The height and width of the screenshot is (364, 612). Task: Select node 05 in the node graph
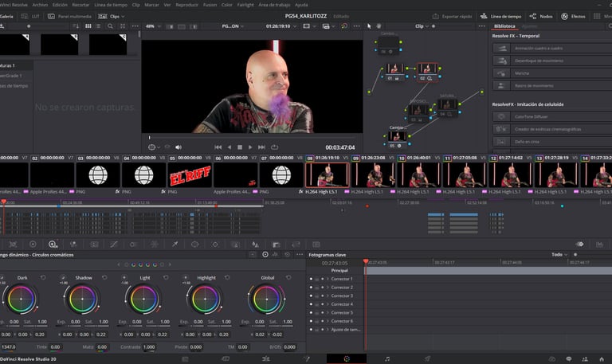pos(396,136)
